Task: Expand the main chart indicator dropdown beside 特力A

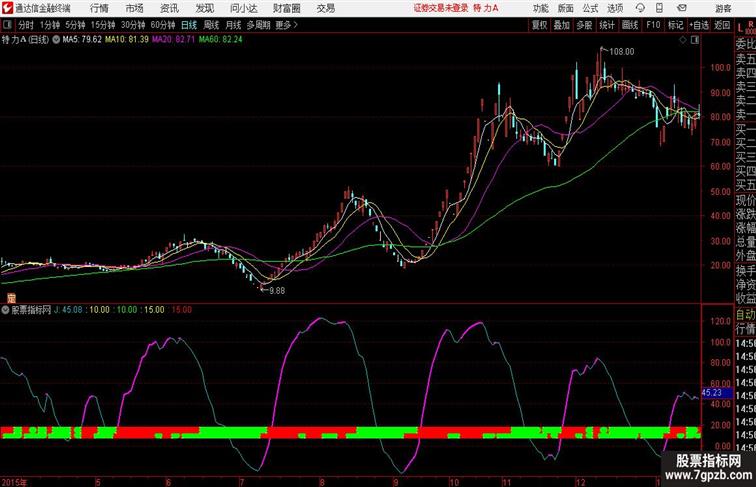Action: pyautogui.click(x=56, y=40)
